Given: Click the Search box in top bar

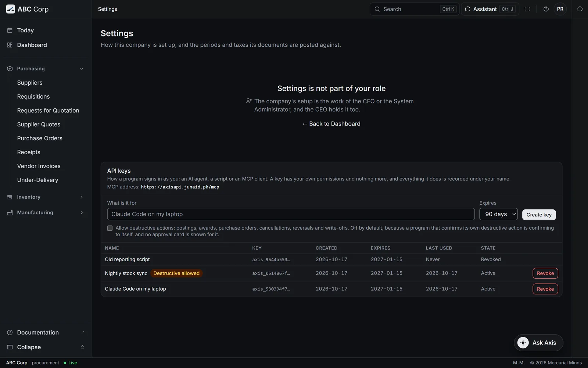Looking at the screenshot, I should pyautogui.click(x=414, y=9).
